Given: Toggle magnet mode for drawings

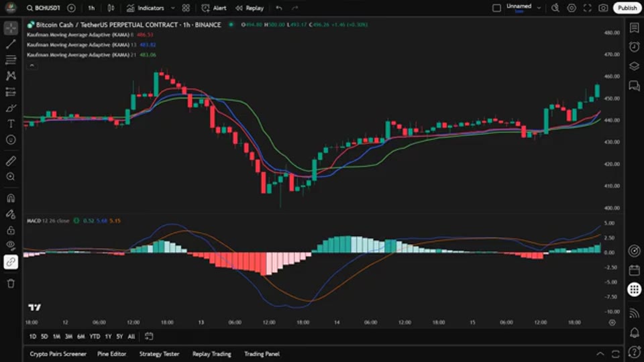Looking at the screenshot, I should click(11, 198).
